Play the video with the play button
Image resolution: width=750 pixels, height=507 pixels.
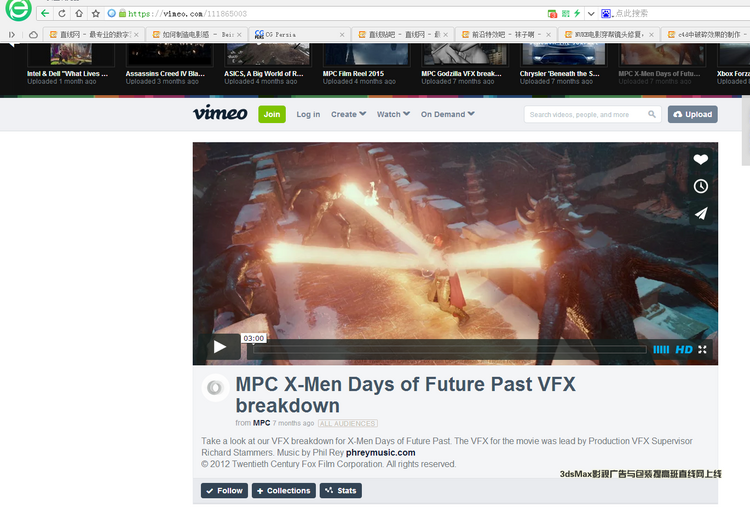click(220, 347)
